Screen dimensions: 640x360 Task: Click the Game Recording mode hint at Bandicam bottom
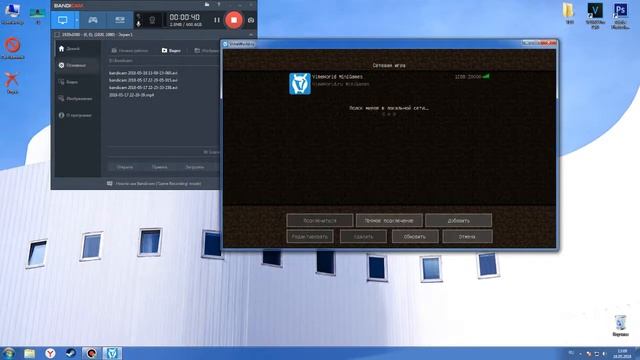coord(155,184)
